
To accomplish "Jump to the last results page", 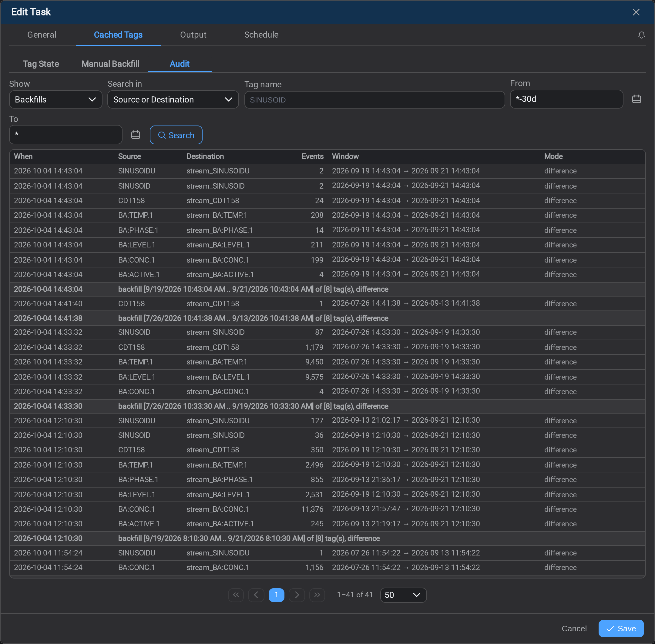I will point(317,595).
